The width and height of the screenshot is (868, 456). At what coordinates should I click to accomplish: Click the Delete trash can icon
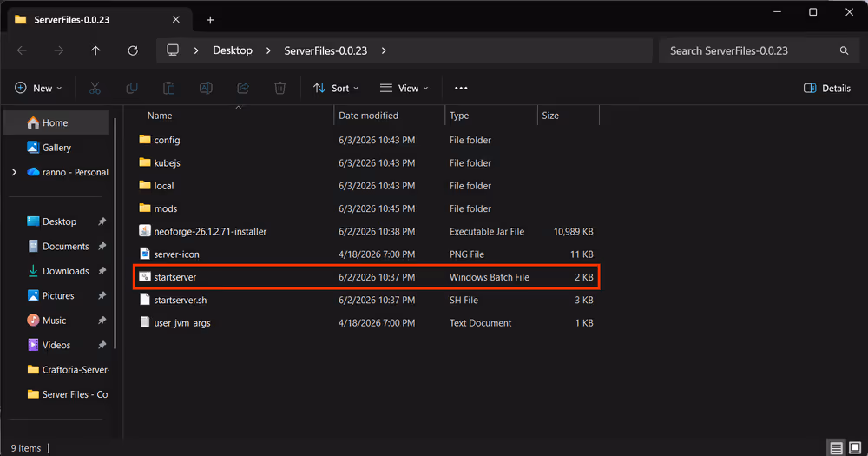click(x=280, y=88)
